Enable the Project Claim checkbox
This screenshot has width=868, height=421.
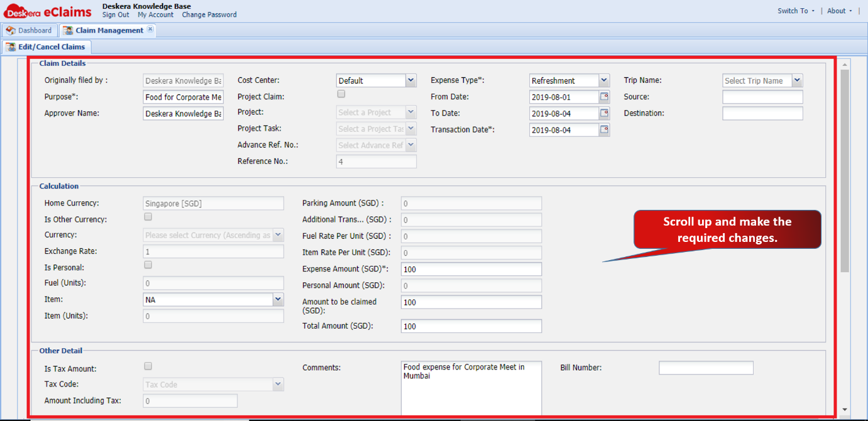[341, 94]
